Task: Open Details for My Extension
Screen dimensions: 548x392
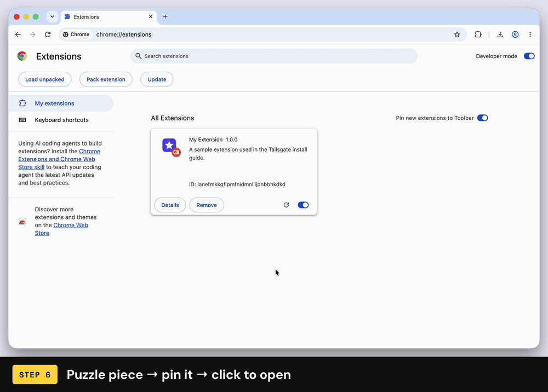Action: (x=170, y=205)
